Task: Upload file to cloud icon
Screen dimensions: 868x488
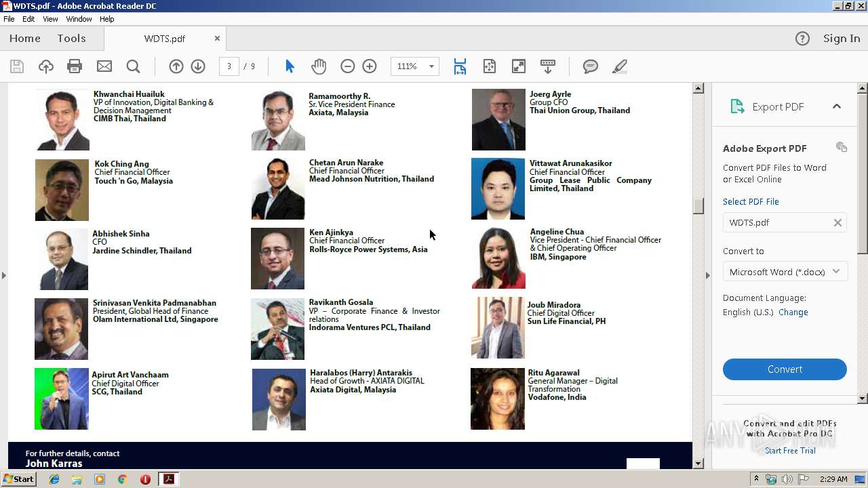Action: (x=45, y=66)
